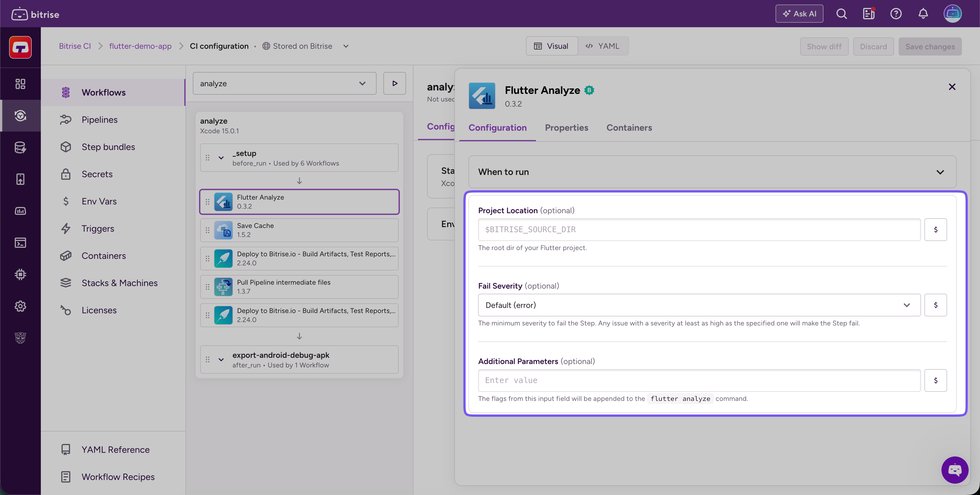The height and width of the screenshot is (495, 980).
Task: Open the CI build icon in left rail
Action: 20,116
